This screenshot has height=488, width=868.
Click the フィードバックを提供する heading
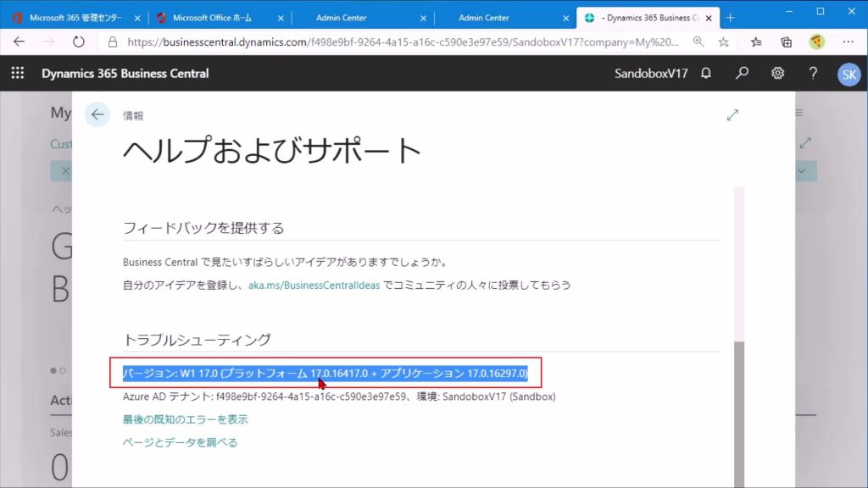tap(203, 228)
